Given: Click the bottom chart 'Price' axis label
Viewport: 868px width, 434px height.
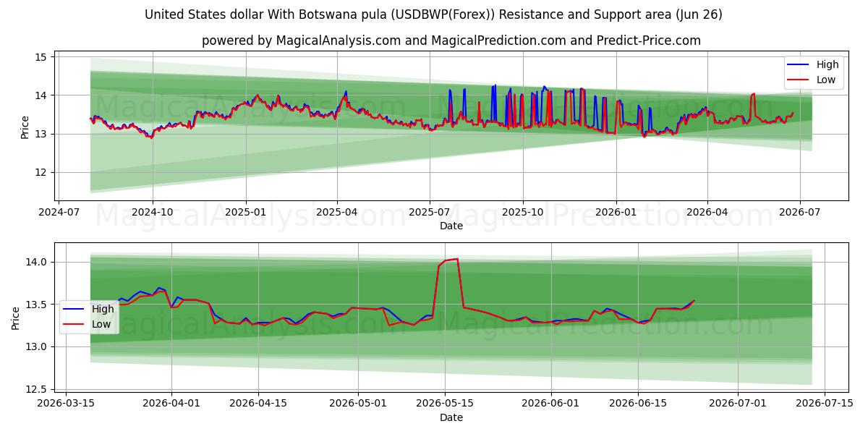Looking at the screenshot, I should click(16, 318).
